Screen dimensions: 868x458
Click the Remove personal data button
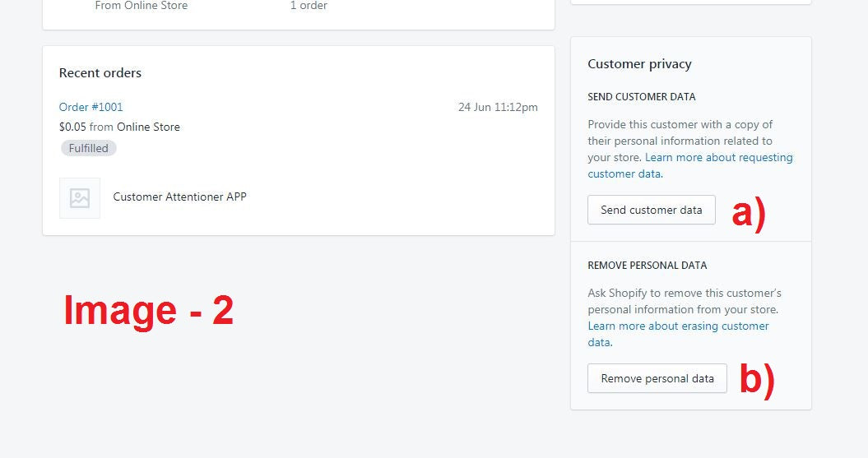pyautogui.click(x=657, y=378)
